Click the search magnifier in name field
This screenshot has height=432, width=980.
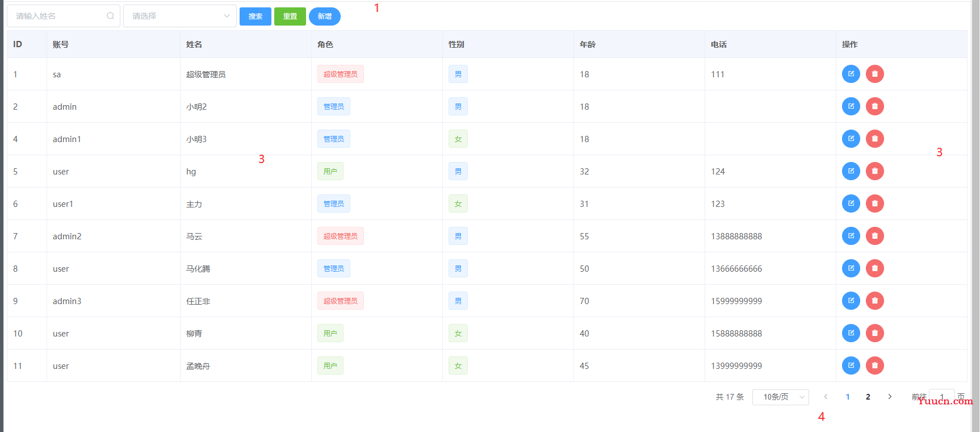[110, 16]
